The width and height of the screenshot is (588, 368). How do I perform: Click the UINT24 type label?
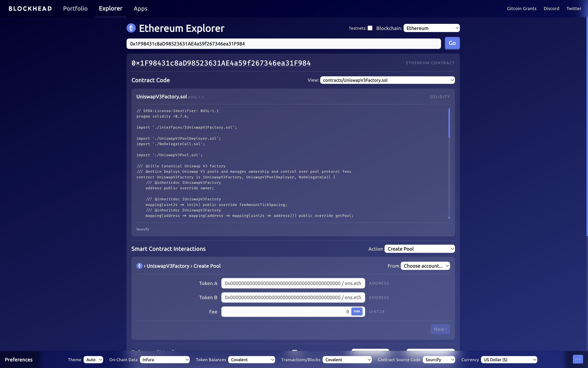click(x=377, y=312)
